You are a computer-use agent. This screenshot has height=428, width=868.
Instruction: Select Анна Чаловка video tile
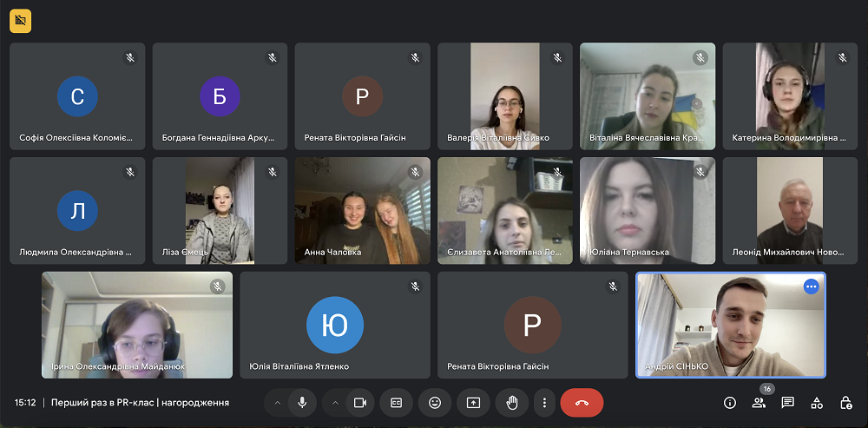point(362,210)
